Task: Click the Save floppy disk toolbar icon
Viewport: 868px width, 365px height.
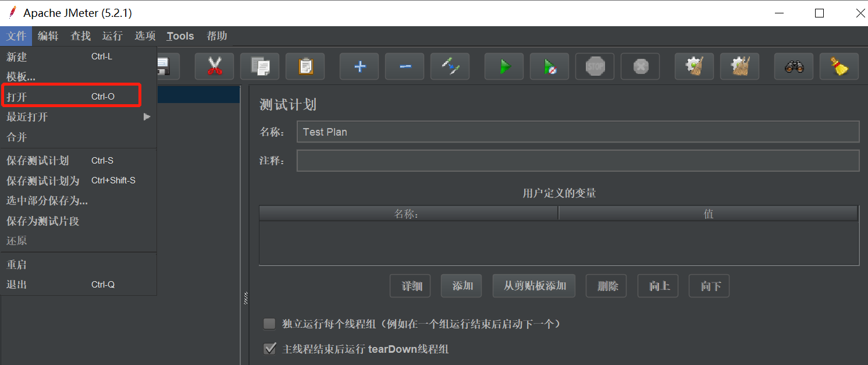Action: [x=168, y=66]
